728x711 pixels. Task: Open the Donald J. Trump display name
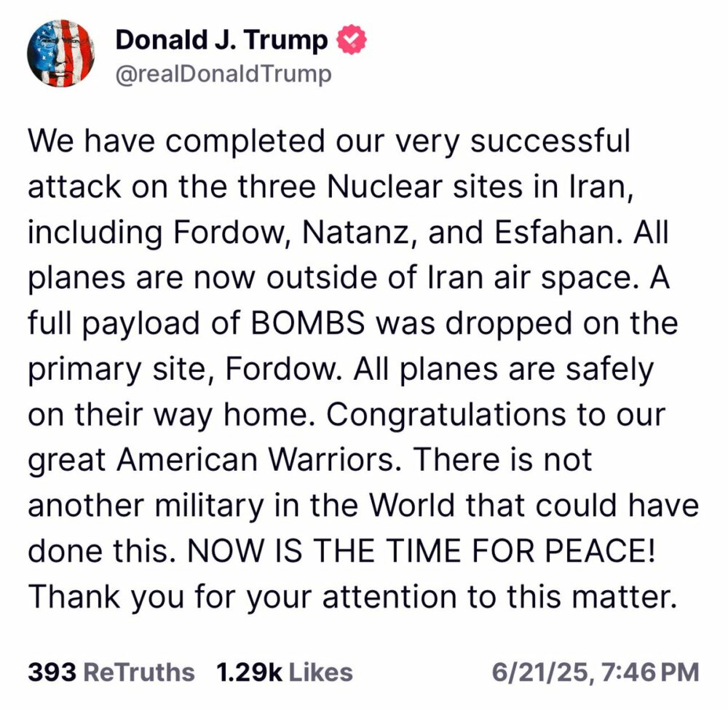(x=221, y=40)
